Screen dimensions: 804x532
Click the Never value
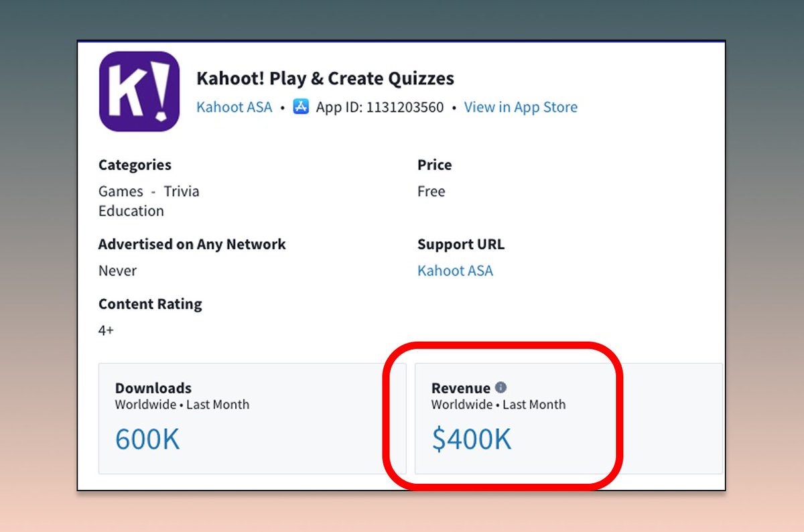coord(117,271)
